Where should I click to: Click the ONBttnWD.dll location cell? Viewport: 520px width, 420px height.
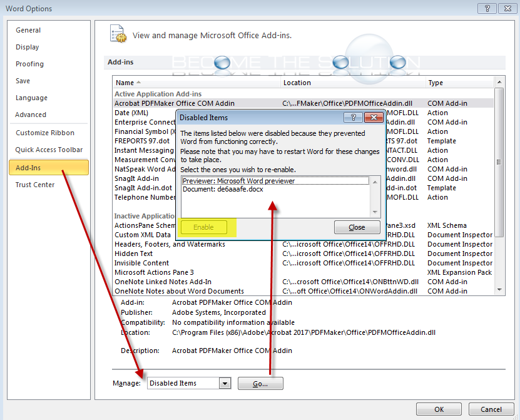[350, 282]
